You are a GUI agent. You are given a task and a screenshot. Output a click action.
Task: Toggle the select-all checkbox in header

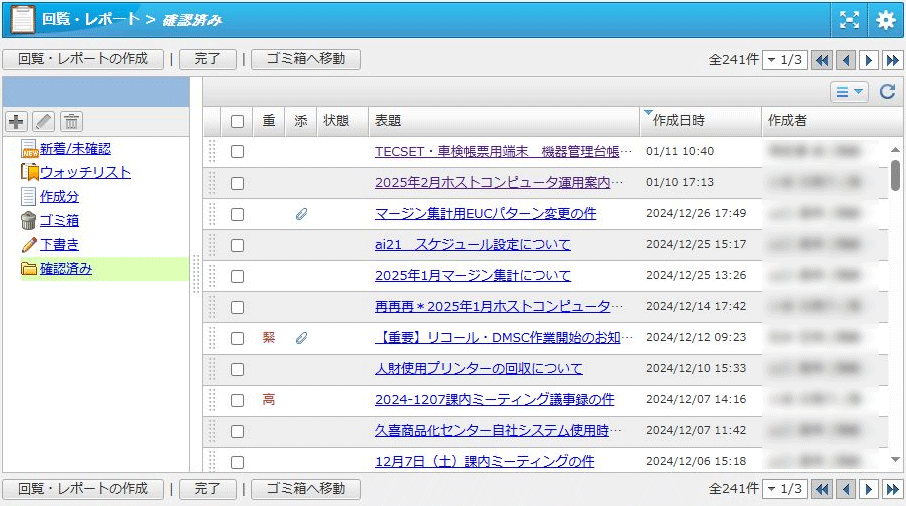tap(237, 121)
